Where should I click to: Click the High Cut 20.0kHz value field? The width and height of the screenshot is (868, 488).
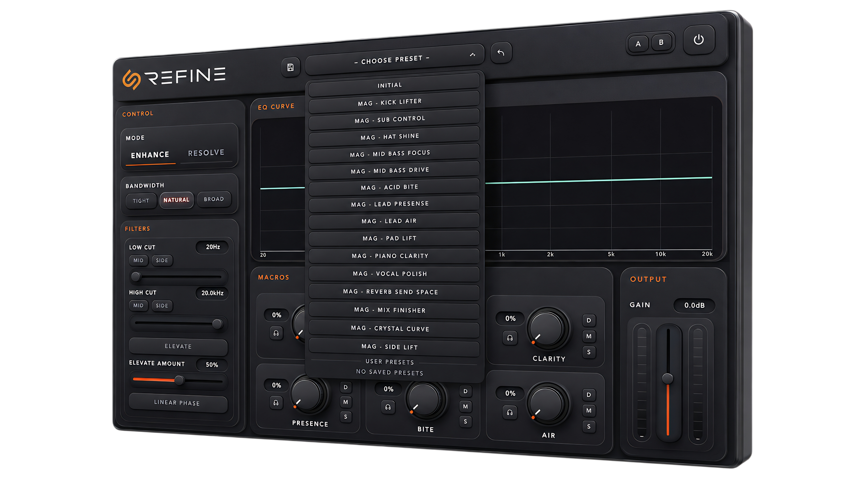(212, 293)
